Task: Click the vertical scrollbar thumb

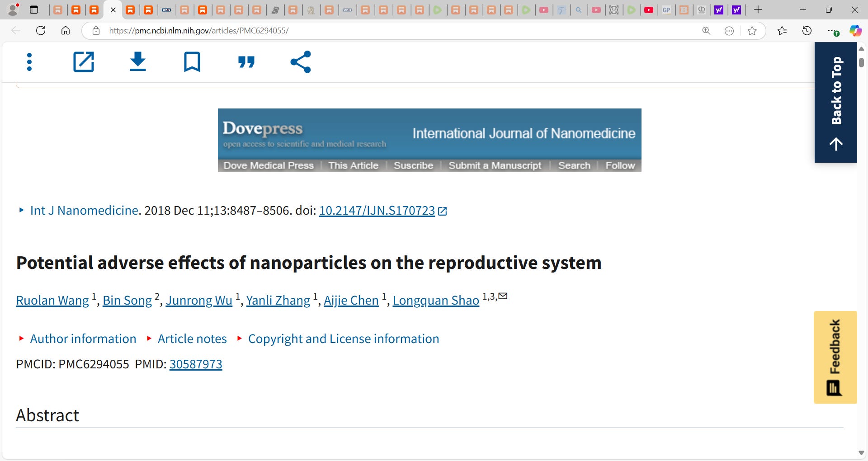Action: [x=862, y=63]
